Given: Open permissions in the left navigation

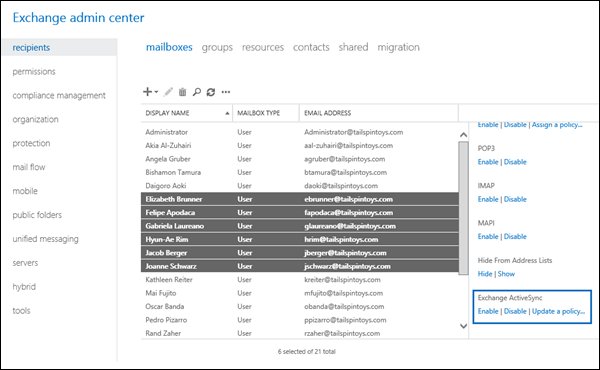Looking at the screenshot, I should click(34, 72).
